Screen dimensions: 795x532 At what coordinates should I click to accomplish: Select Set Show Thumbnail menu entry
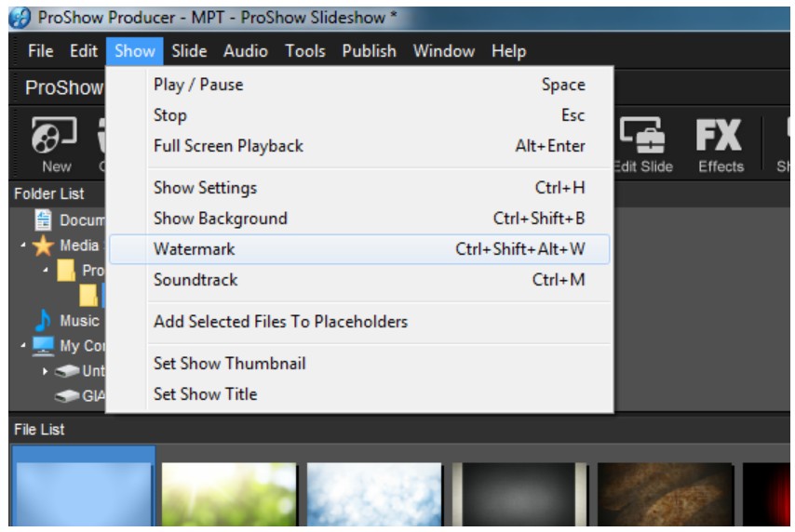[x=359, y=364]
